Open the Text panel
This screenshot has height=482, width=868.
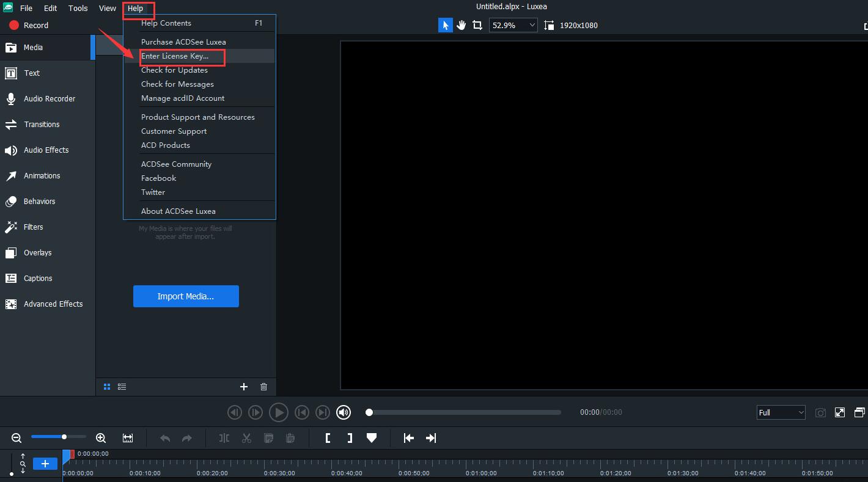(x=48, y=73)
